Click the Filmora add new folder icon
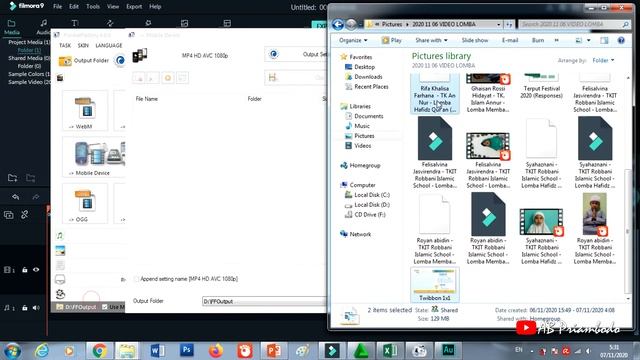Screen dimensions: 640x360 [x=12, y=178]
